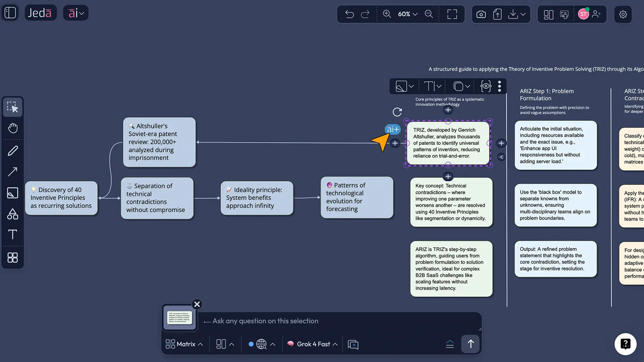Select the Pen drawing tool
The image size is (644, 362).
coord(12,150)
